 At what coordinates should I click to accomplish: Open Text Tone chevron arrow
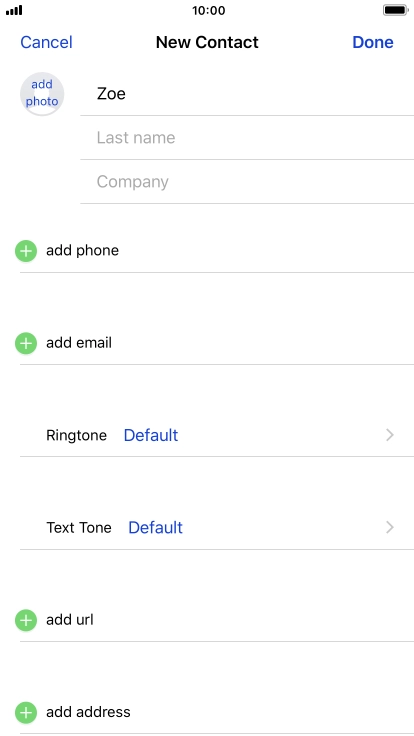390,528
